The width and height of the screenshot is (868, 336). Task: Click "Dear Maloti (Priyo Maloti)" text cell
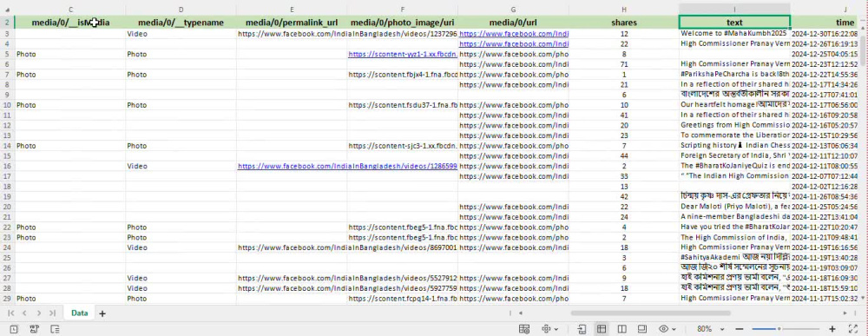(734, 207)
